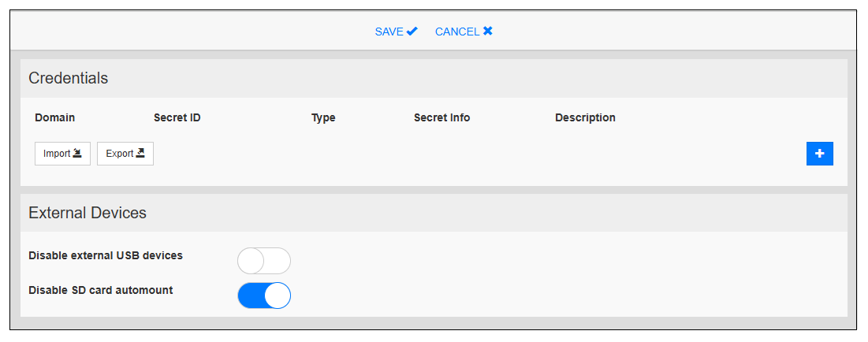Screen dimensions: 868x342
Task: Click the SAVE text link
Action: (x=389, y=32)
